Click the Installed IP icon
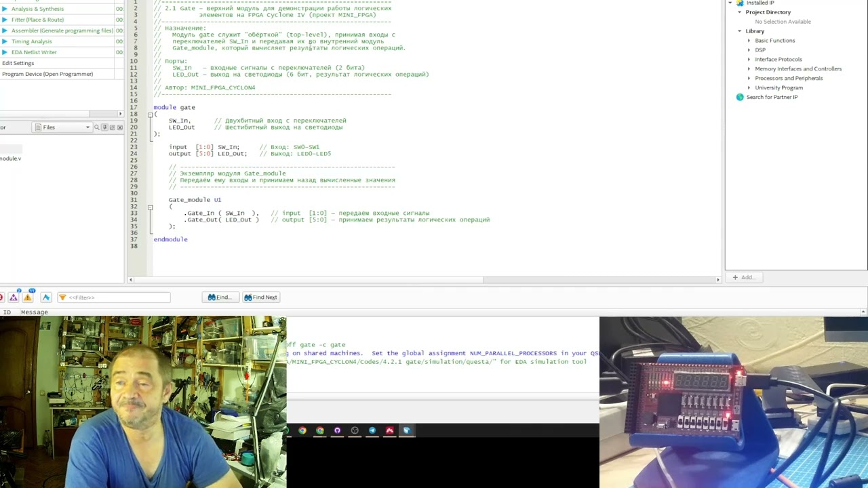 pyautogui.click(x=740, y=3)
